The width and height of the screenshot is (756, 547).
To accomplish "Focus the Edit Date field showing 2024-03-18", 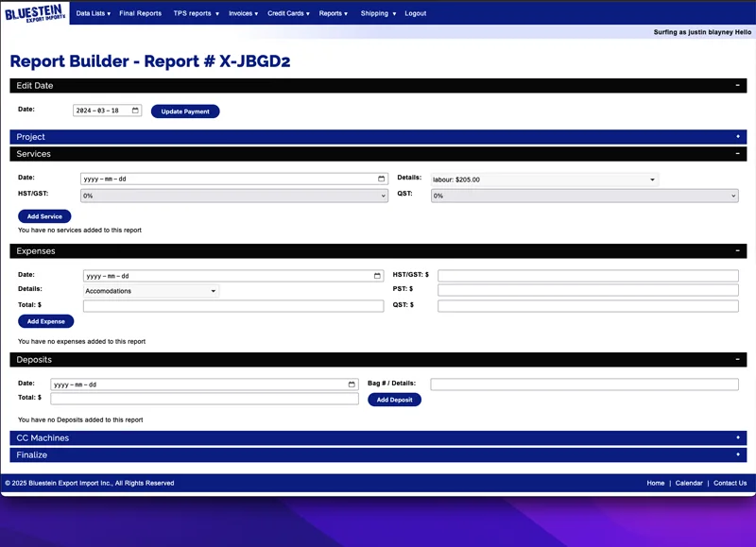I will (107, 111).
